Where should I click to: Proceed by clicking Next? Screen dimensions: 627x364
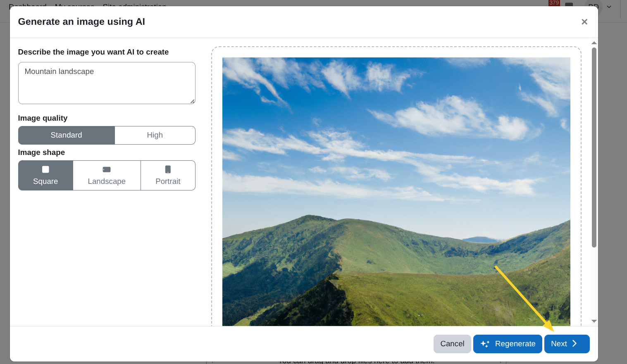click(567, 344)
